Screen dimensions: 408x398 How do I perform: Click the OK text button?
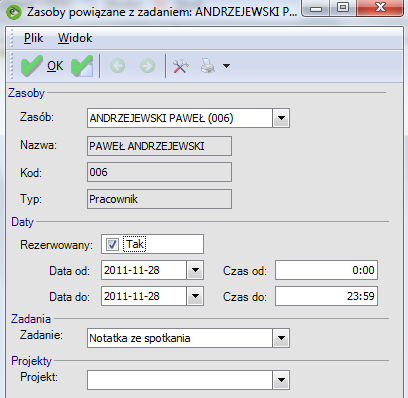coord(55,66)
